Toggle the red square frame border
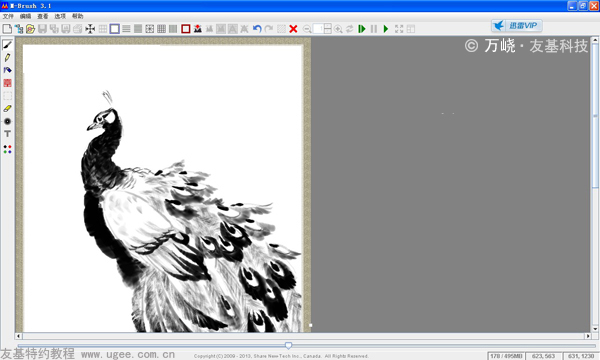Screen dimensions: 600x360 click(x=186, y=29)
